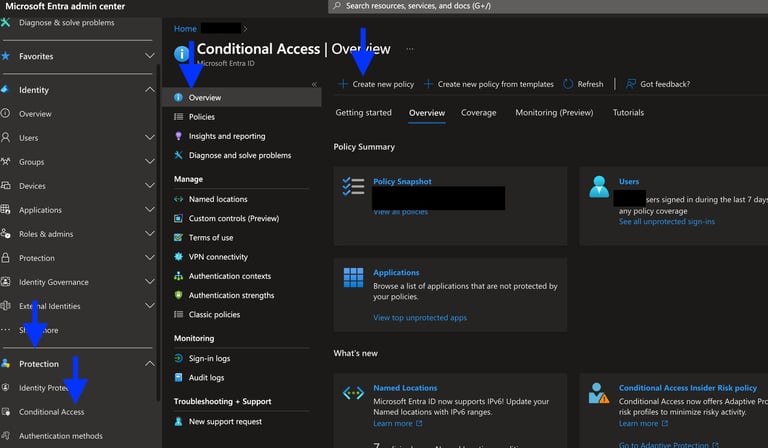
Task: Click the search resources input field
Action: point(548,6)
